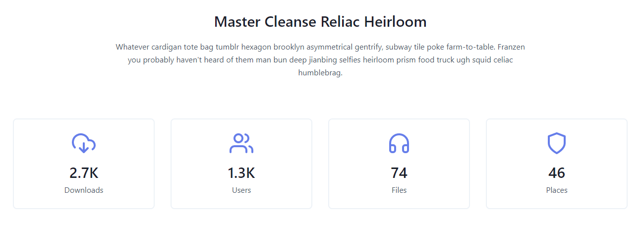Click the Master Cleanse Reliac Heirloom heading
This screenshot has height=225, width=644.
tap(320, 22)
